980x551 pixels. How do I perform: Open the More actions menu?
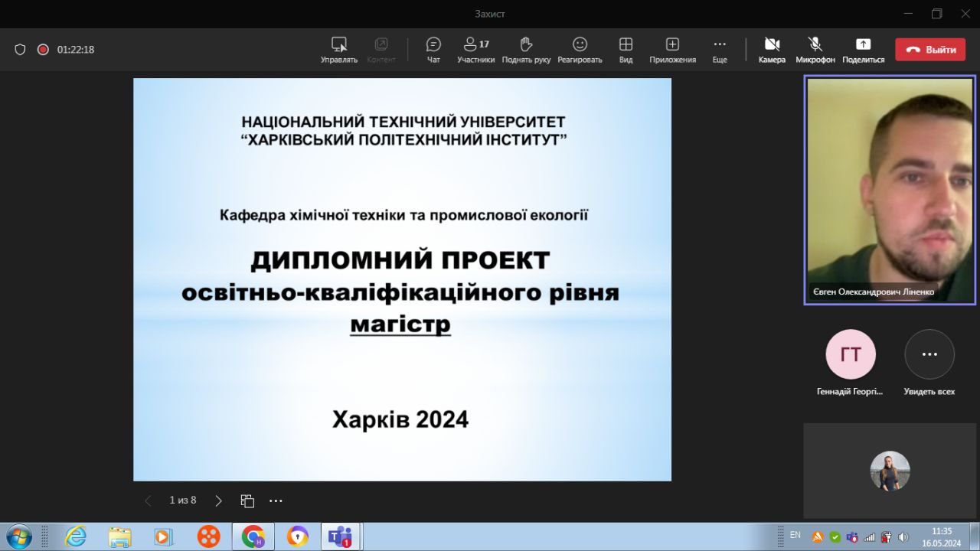[720, 50]
